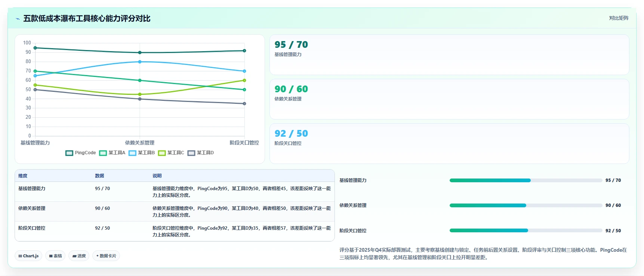Click the 基线管理能力 progress bar
644x276 pixels.
tap(526, 180)
